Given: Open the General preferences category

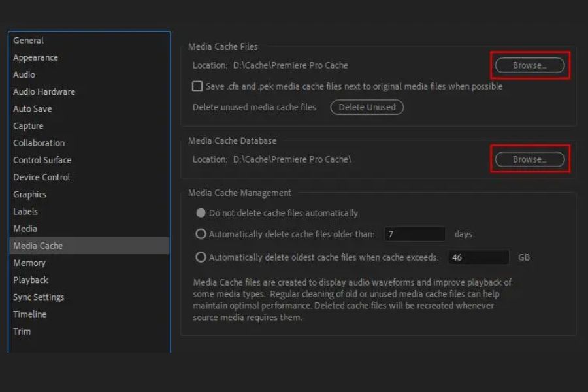Looking at the screenshot, I should point(28,41).
